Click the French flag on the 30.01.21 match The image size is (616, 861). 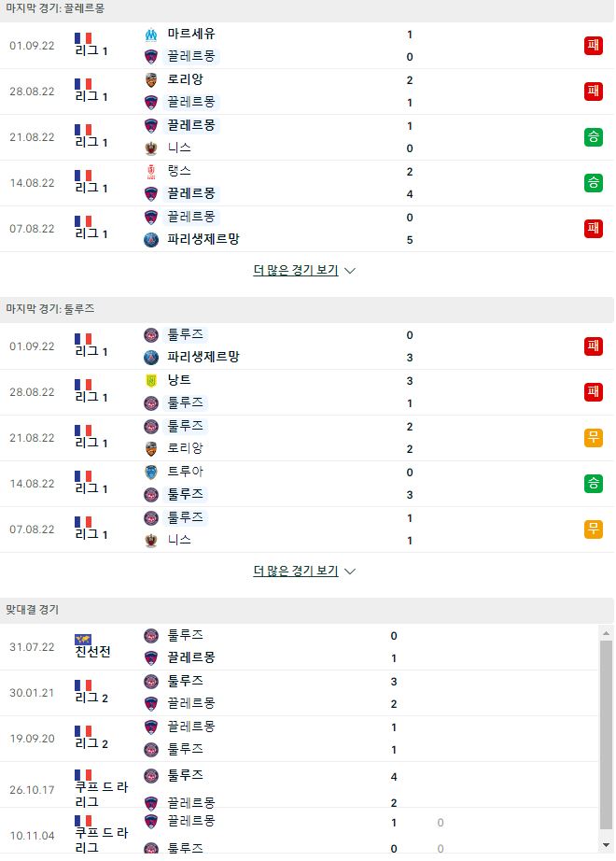(83, 685)
